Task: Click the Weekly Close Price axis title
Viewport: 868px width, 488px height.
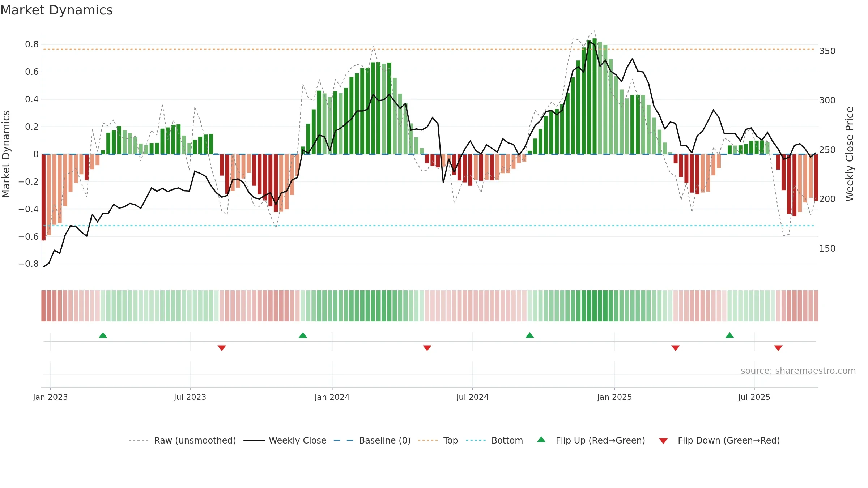Action: tap(850, 154)
